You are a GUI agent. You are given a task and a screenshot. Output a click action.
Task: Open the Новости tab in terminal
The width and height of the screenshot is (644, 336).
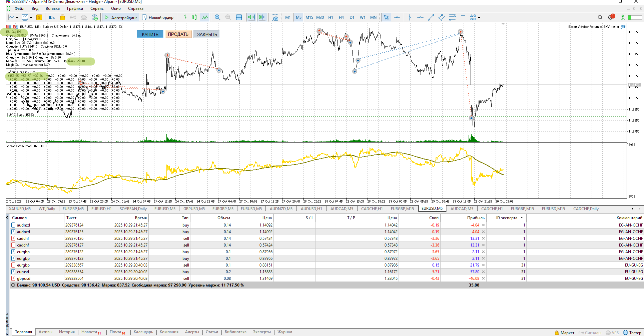point(91,332)
